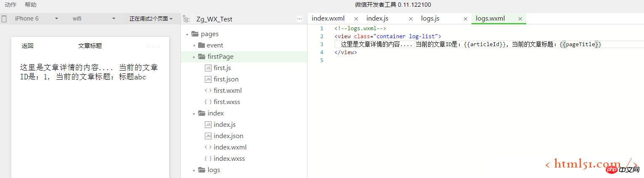
Task: Tap the 返回 back button in simulator
Action: click(x=28, y=46)
